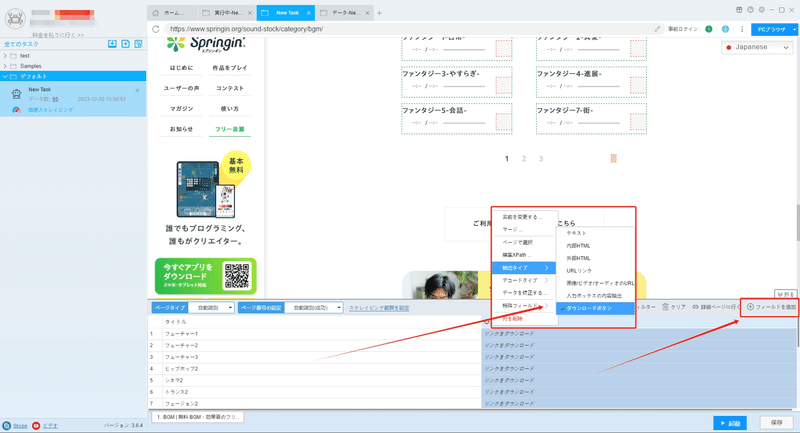The image size is (800, 433).
Task: Click the 起動 start button
Action: [x=730, y=423]
